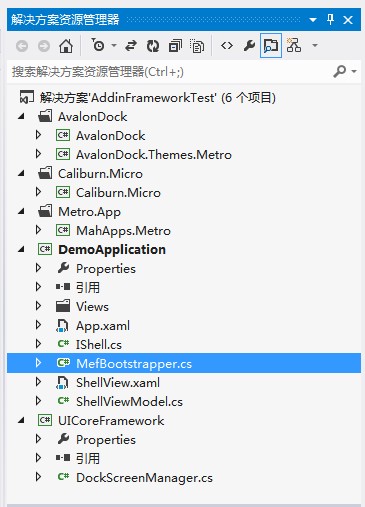Click the Sync with Active Document icon
Screen dimensions: 365x507
pyautogui.click(x=131, y=46)
